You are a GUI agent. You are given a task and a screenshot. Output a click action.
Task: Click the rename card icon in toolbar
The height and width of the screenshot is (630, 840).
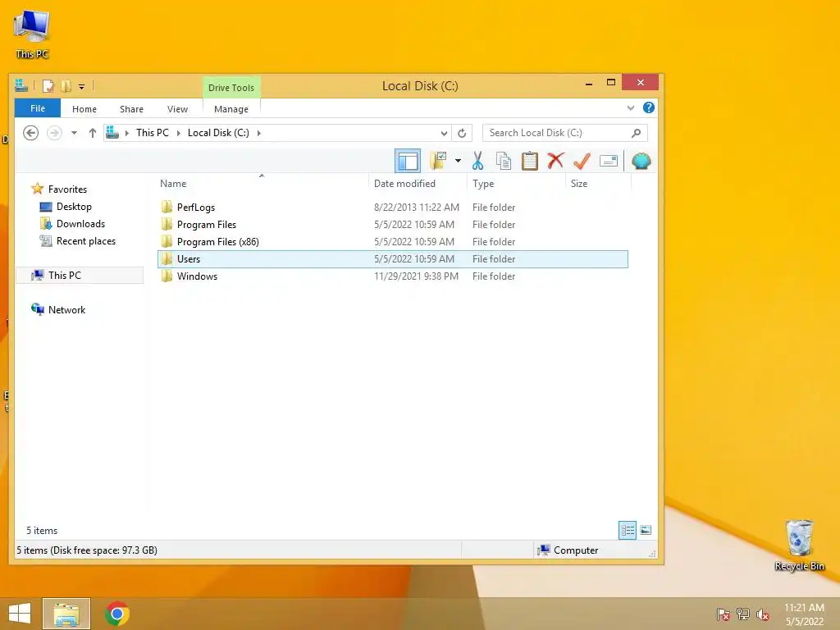click(609, 161)
